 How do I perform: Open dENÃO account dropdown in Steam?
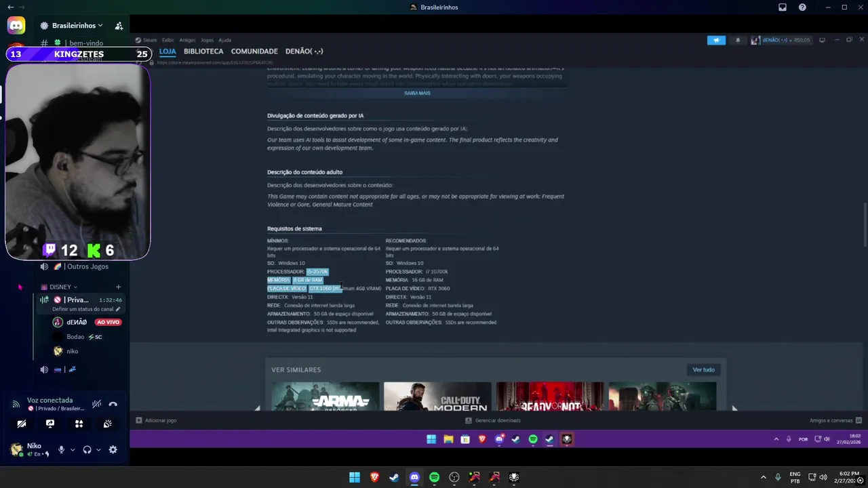[781, 40]
